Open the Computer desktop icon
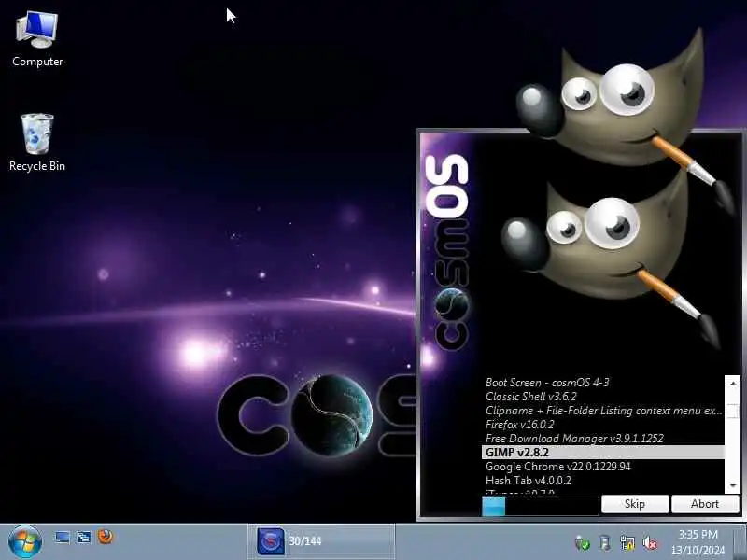Screen dimensions: 747x560 (37, 39)
